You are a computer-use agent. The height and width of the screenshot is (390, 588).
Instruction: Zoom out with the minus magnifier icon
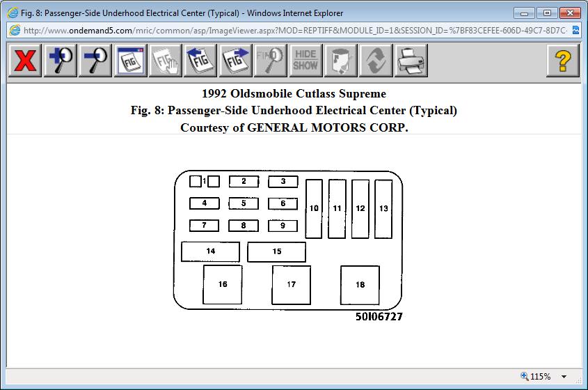pyautogui.click(x=95, y=61)
